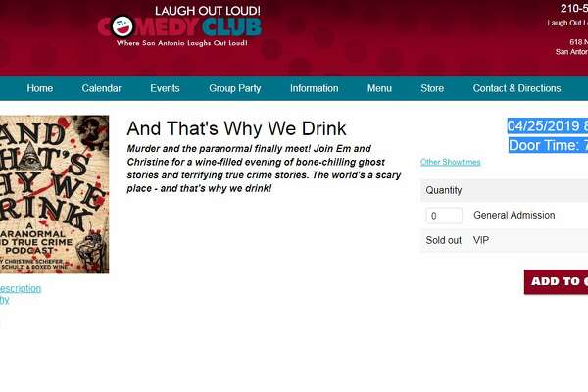This screenshot has width=588, height=392.
Task: Click the Add To Cart button
Action: pos(556,281)
